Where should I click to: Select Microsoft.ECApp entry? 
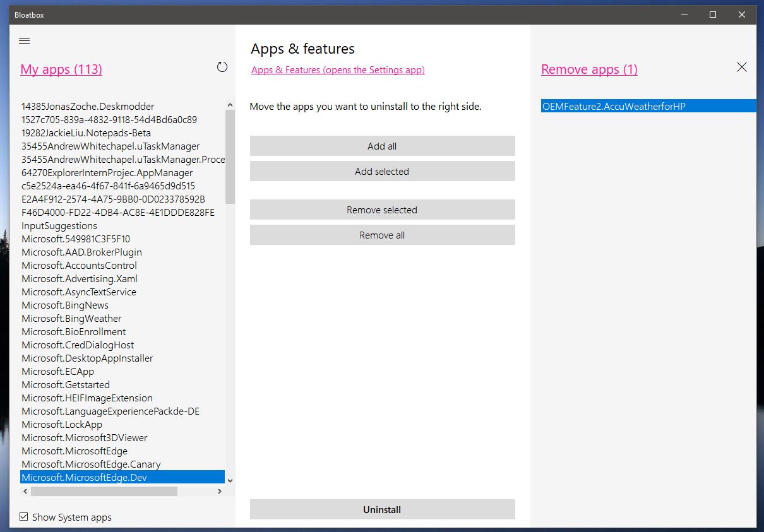click(x=122, y=371)
